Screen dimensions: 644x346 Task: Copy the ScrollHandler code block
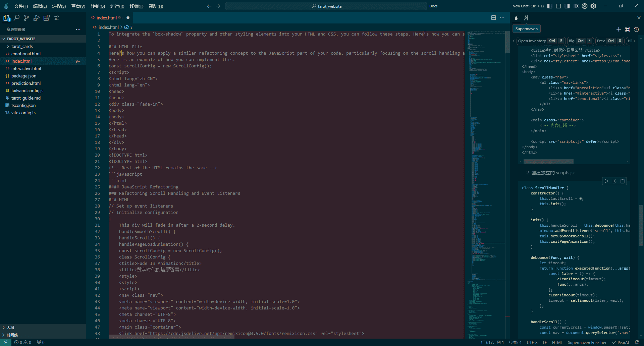pos(623,181)
